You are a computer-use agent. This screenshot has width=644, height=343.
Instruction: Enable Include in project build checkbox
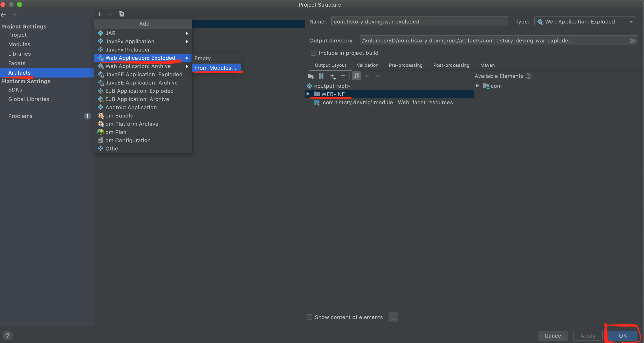(x=314, y=53)
